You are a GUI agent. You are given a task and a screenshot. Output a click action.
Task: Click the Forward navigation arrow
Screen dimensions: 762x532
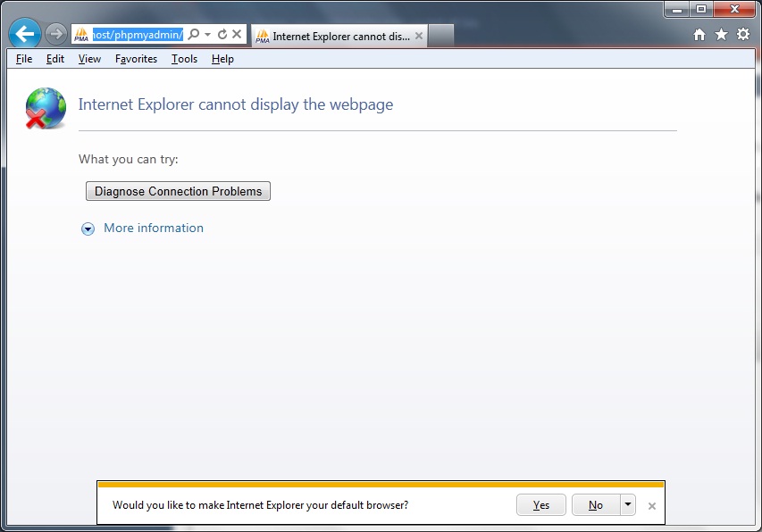(x=56, y=34)
